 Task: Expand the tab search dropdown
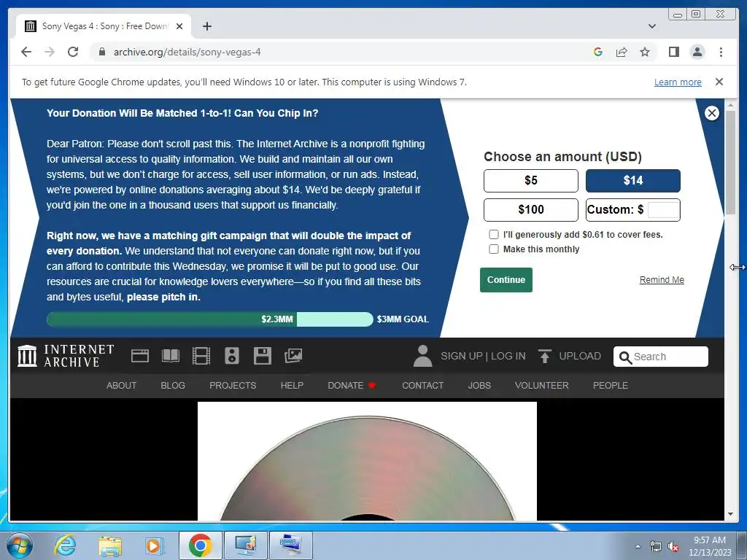[x=651, y=26]
